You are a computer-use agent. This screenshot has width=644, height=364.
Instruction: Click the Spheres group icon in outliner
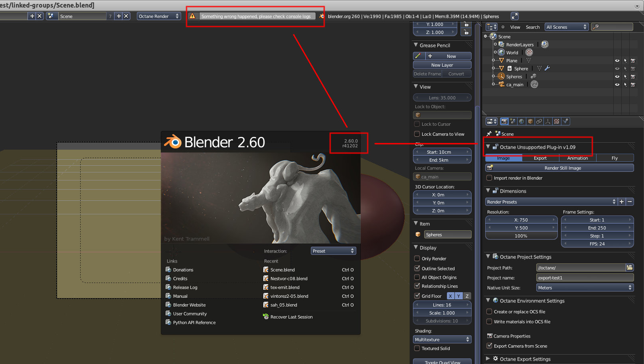click(x=533, y=76)
